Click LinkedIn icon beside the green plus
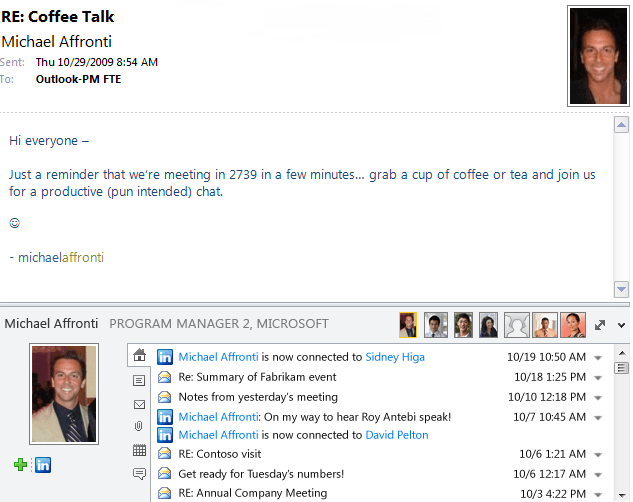The height and width of the screenshot is (502, 633). point(43,464)
